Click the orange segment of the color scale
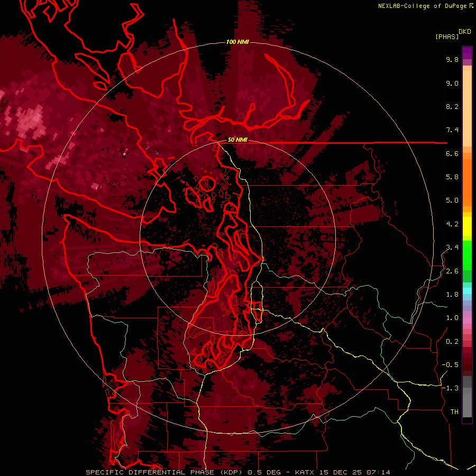Viewport: 476px width, 476px height. pyautogui.click(x=467, y=182)
